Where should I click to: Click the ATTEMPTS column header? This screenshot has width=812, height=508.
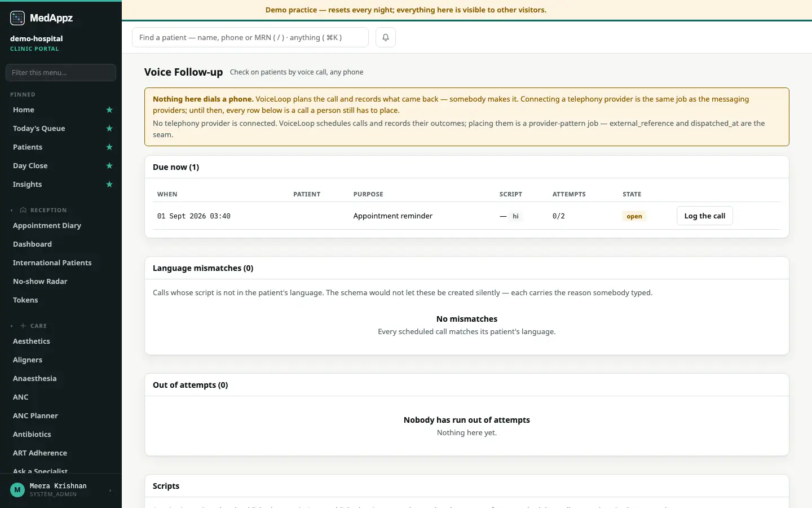tap(569, 194)
